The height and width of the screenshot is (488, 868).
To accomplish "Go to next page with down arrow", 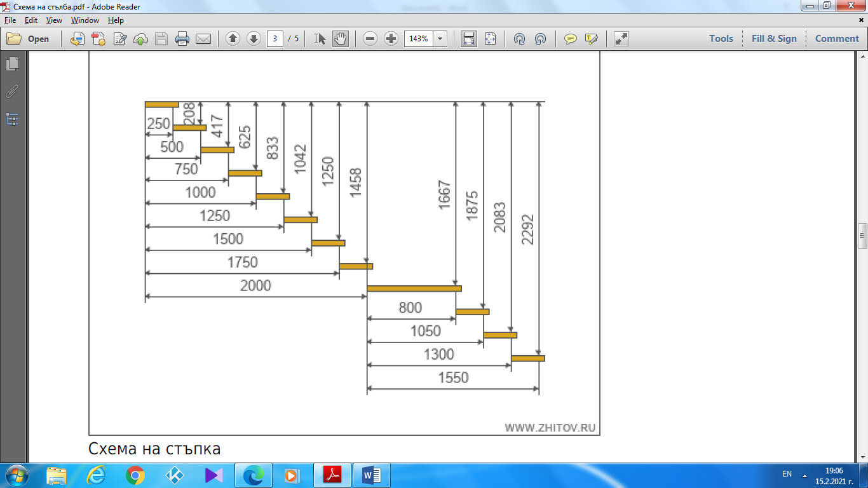I will 254,39.
